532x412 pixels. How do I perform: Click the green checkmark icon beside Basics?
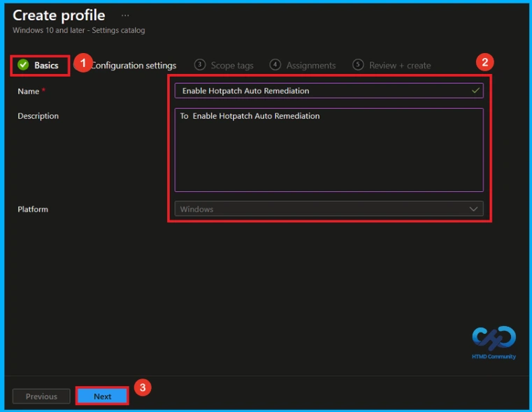[x=23, y=65]
